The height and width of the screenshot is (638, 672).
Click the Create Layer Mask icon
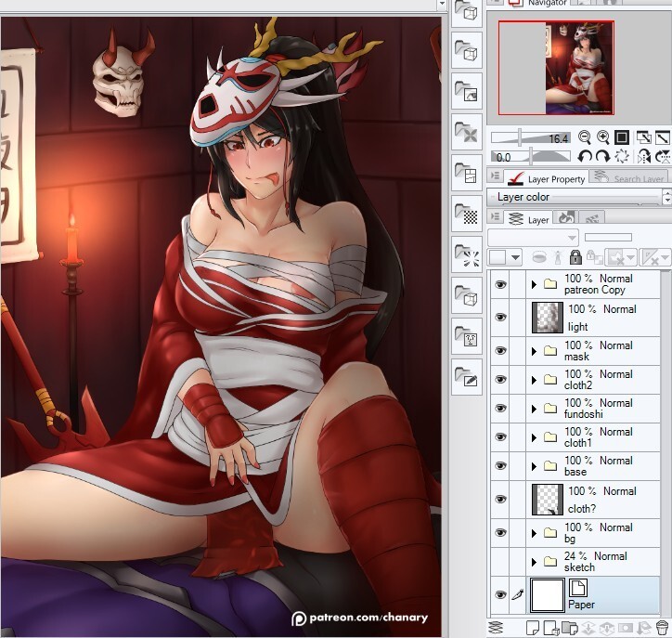[626, 628]
